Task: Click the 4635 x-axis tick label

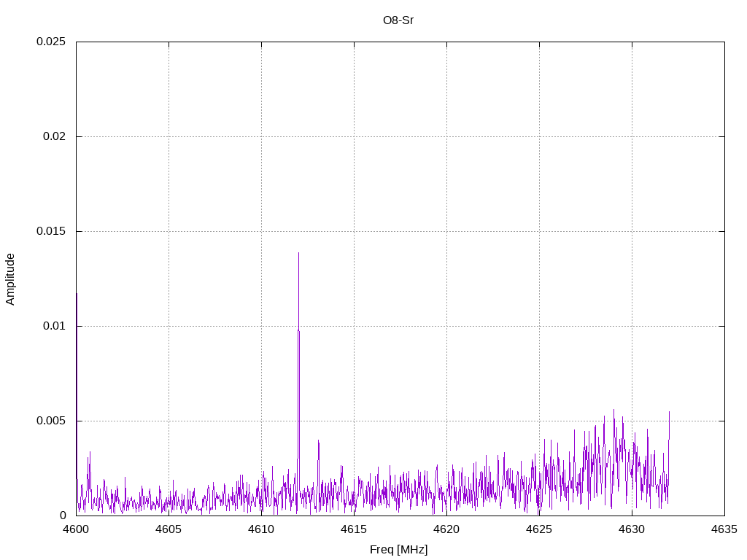Action: pos(724,529)
